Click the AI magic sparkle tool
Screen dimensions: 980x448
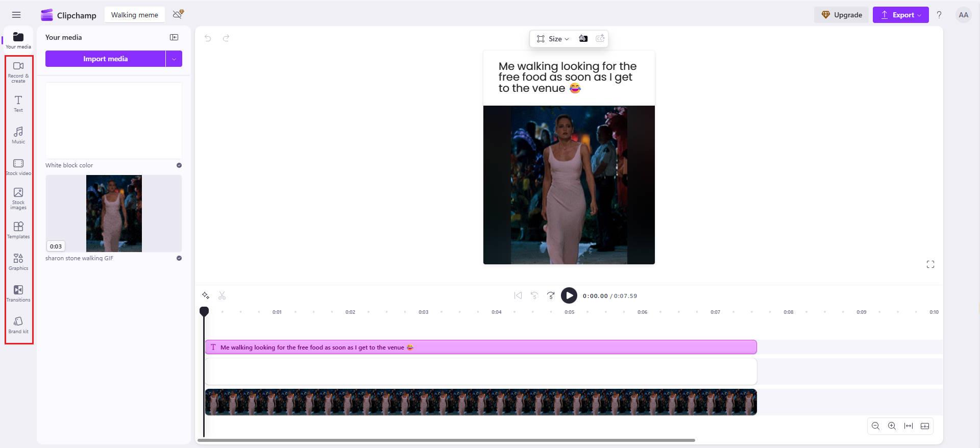(x=206, y=295)
